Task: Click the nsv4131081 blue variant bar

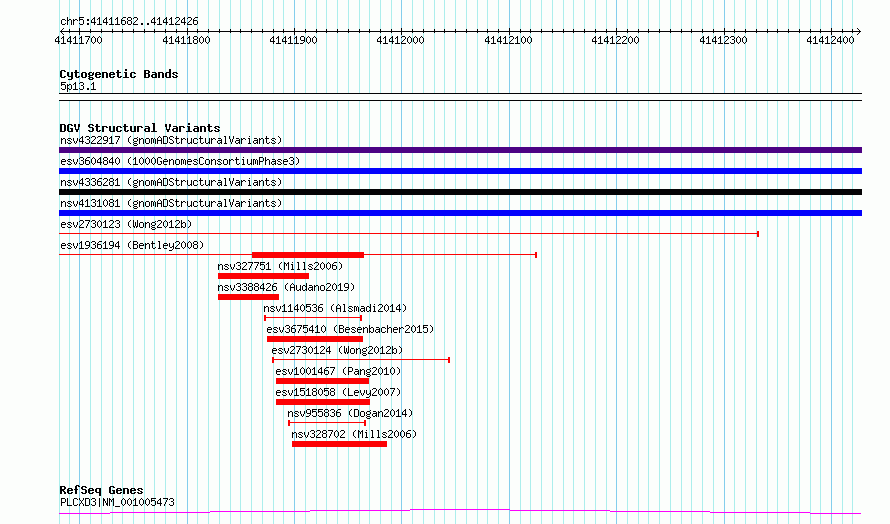Action: click(460, 213)
